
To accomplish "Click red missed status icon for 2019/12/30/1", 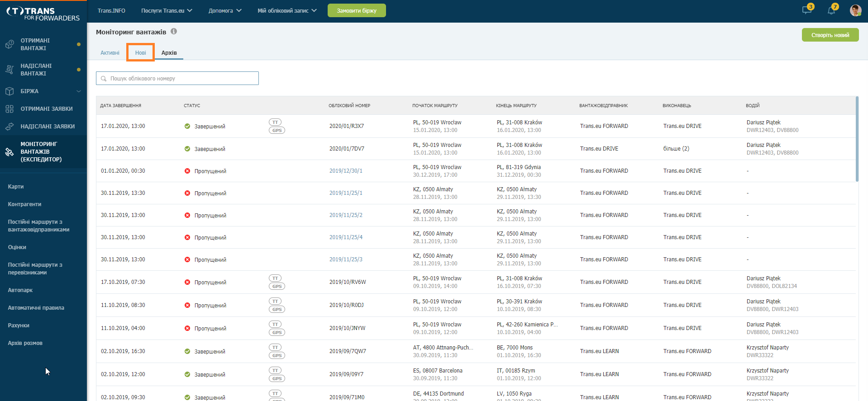I will tap(187, 171).
